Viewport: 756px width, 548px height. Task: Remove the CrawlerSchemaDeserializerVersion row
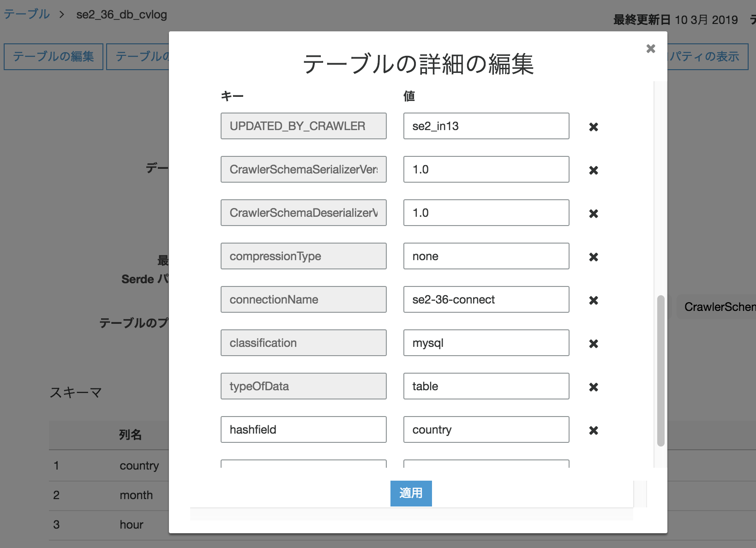click(x=593, y=214)
